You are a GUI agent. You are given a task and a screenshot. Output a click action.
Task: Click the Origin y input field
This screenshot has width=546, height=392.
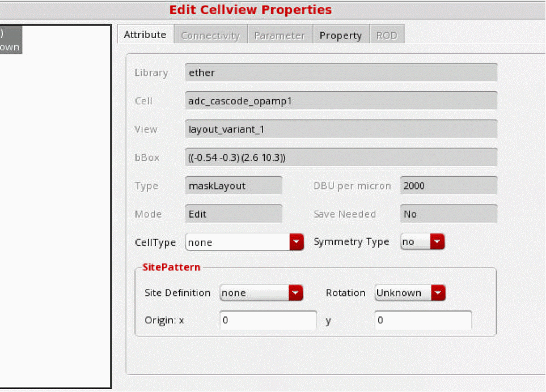click(x=422, y=320)
